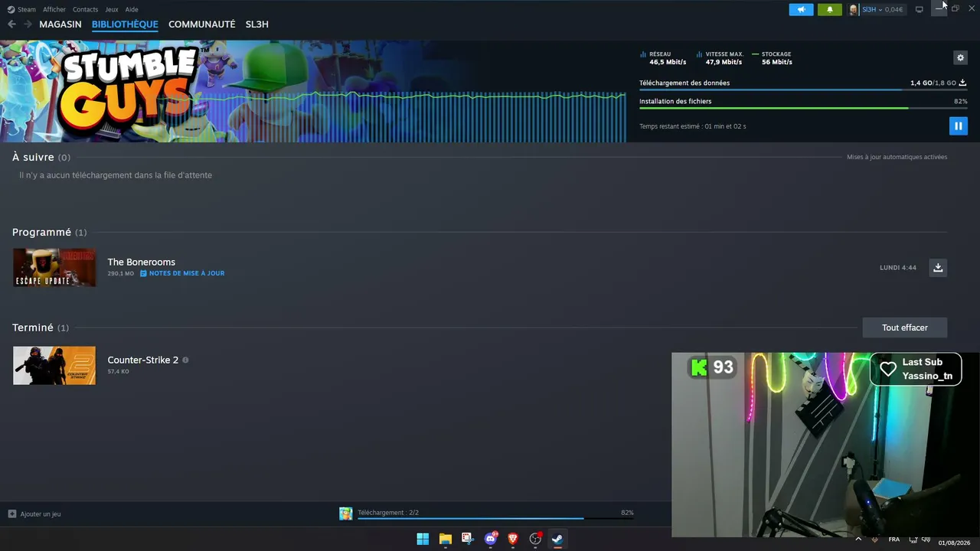Open the Counter-Strike 2 thumbnail
Screen dimensions: 980x551
click(x=54, y=365)
